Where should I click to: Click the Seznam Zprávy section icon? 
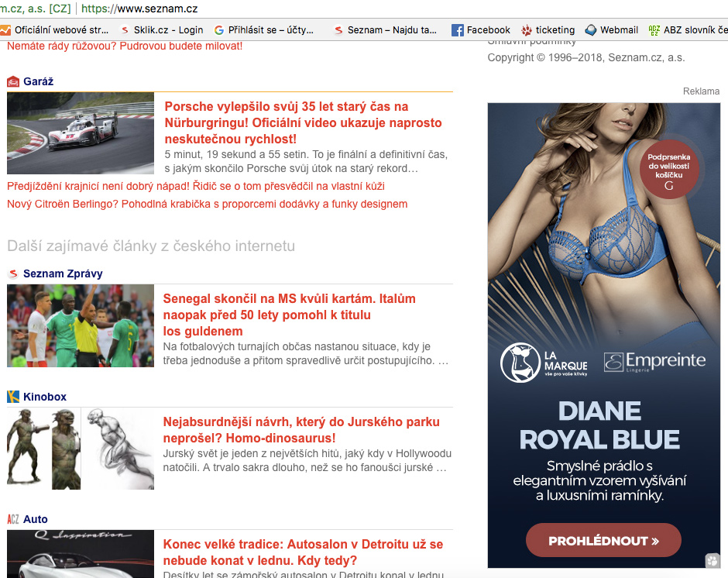(x=13, y=274)
